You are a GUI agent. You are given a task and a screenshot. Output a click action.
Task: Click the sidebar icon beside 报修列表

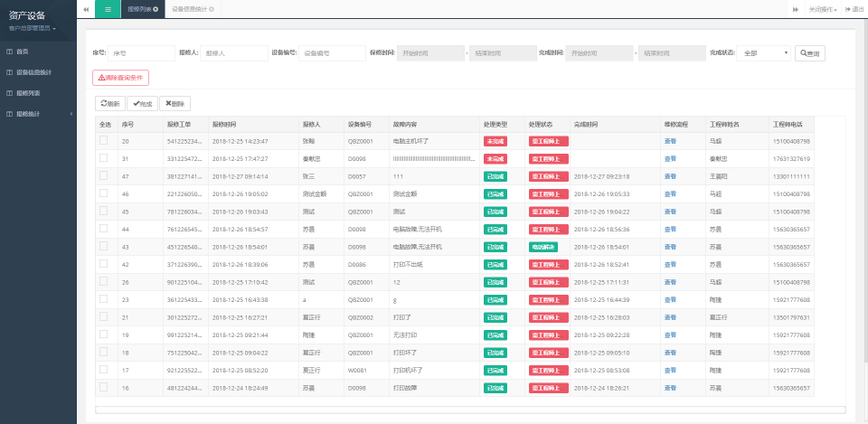[x=9, y=93]
